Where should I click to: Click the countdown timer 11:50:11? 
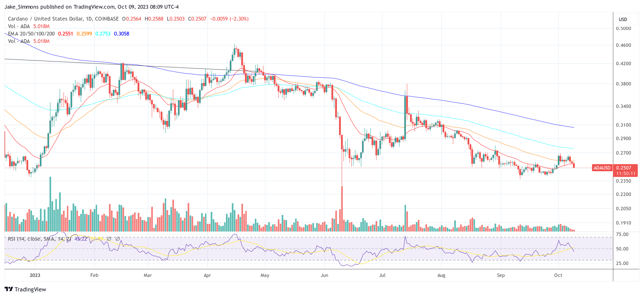(x=626, y=173)
